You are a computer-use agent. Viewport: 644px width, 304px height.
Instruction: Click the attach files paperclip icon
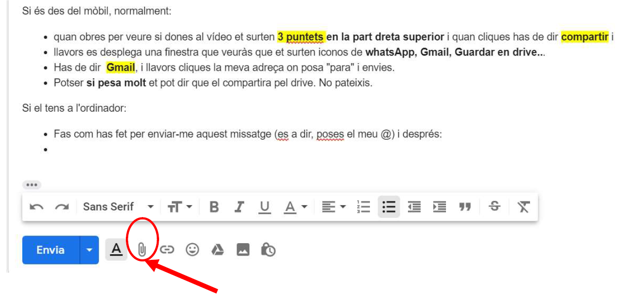click(x=142, y=249)
